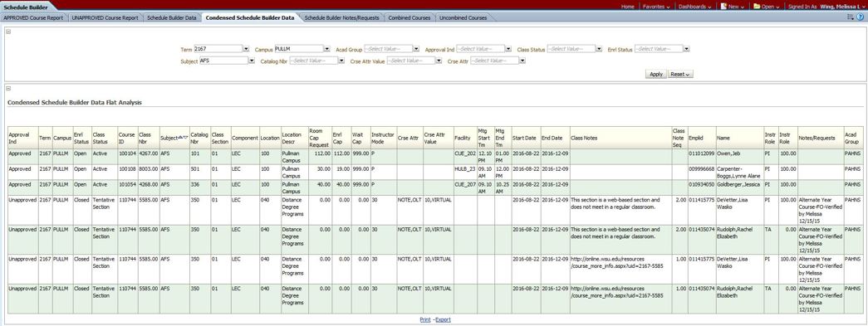Select name cell Carpenter-Boggs,Lynne Alane
The image size is (868, 326).
739,172
